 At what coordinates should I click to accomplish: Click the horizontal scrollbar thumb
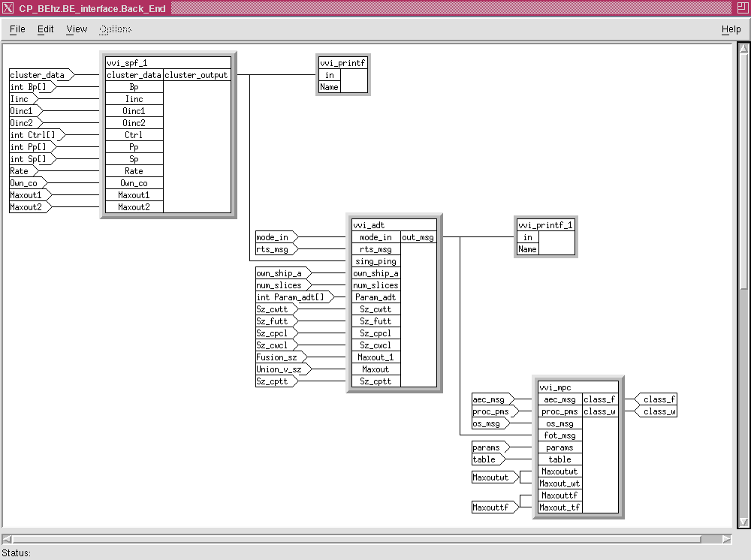[357, 538]
